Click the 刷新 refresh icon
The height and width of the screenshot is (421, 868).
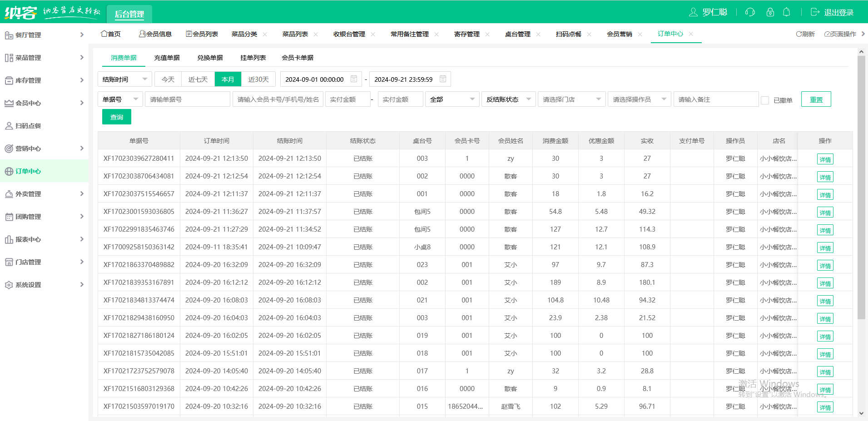799,34
